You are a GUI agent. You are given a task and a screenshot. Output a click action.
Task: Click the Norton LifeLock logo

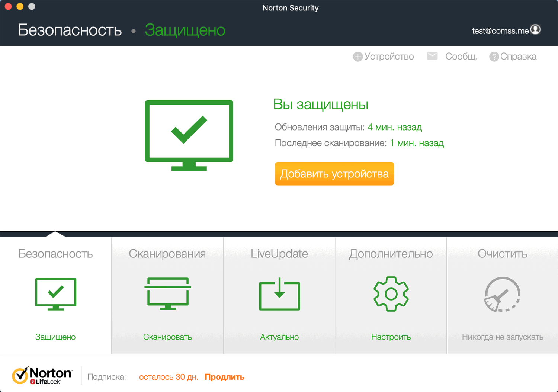(42, 376)
